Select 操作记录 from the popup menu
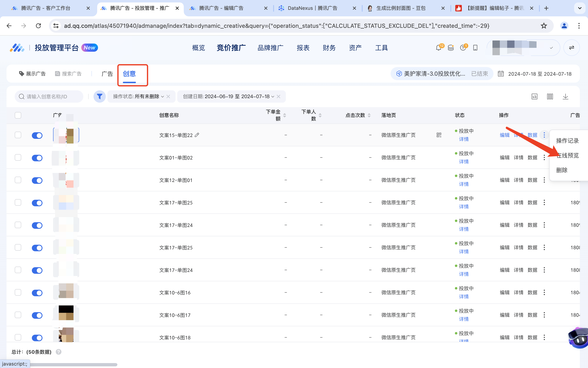 (x=567, y=141)
